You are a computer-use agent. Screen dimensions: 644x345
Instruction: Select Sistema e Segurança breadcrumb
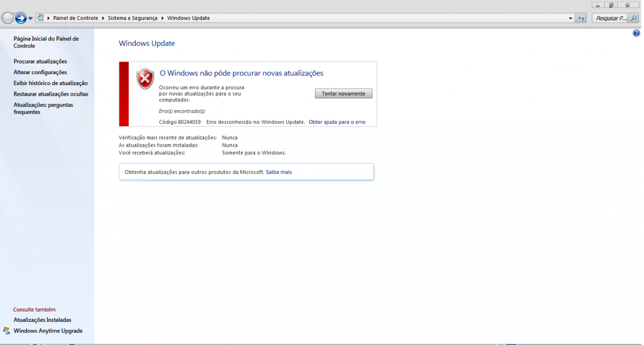click(133, 18)
